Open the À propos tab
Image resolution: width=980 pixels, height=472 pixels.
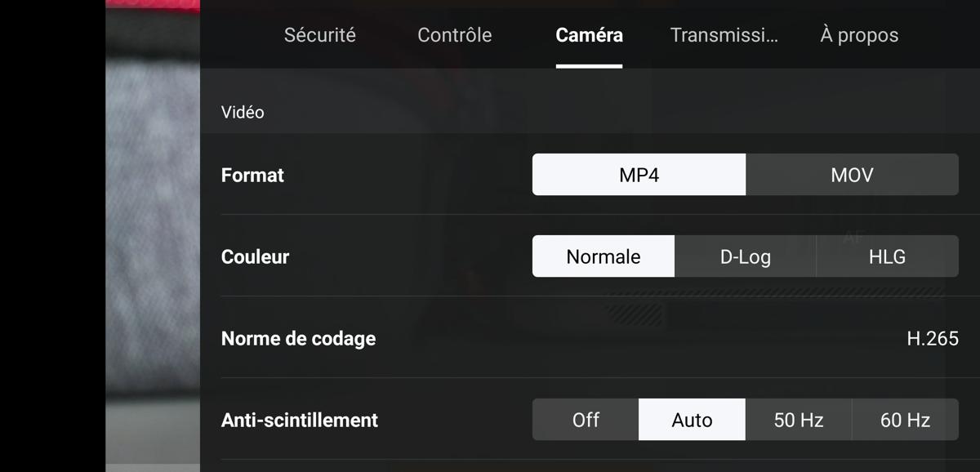859,35
